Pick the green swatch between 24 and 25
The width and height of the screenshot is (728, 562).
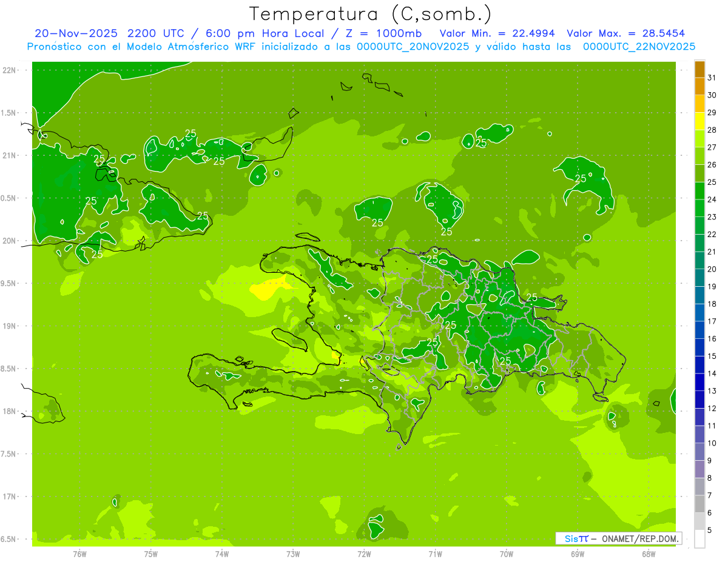(699, 191)
